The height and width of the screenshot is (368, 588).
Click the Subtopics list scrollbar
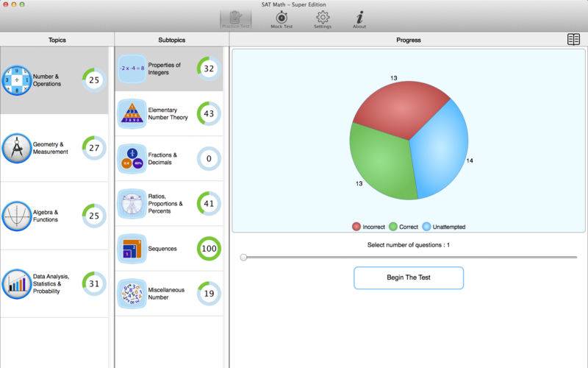pos(226,208)
